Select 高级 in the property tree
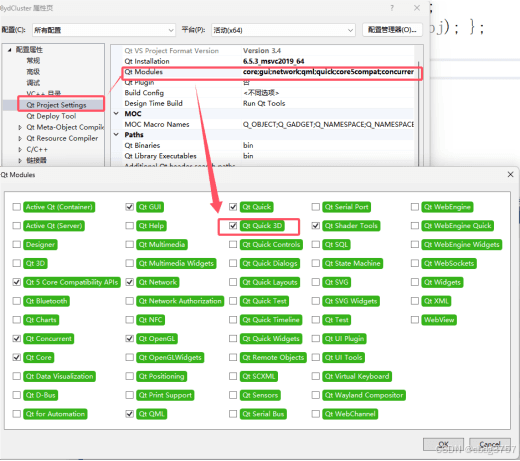The width and height of the screenshot is (520, 461). 33,72
